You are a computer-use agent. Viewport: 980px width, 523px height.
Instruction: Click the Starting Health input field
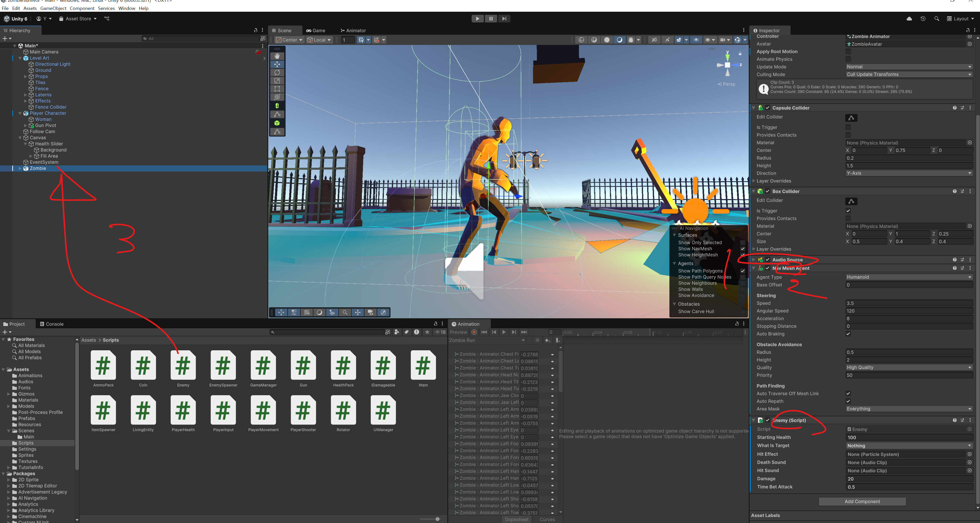click(x=909, y=437)
